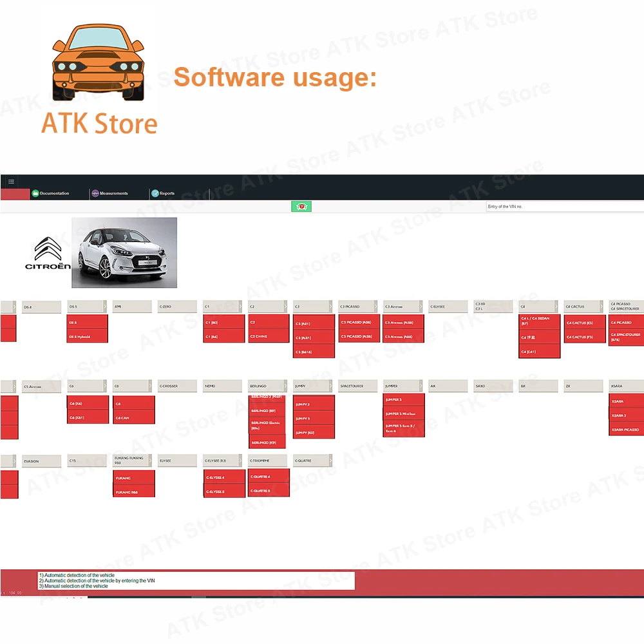This screenshot has width=644, height=644.
Task: Select the C-ZERO model button
Action: coord(177,307)
